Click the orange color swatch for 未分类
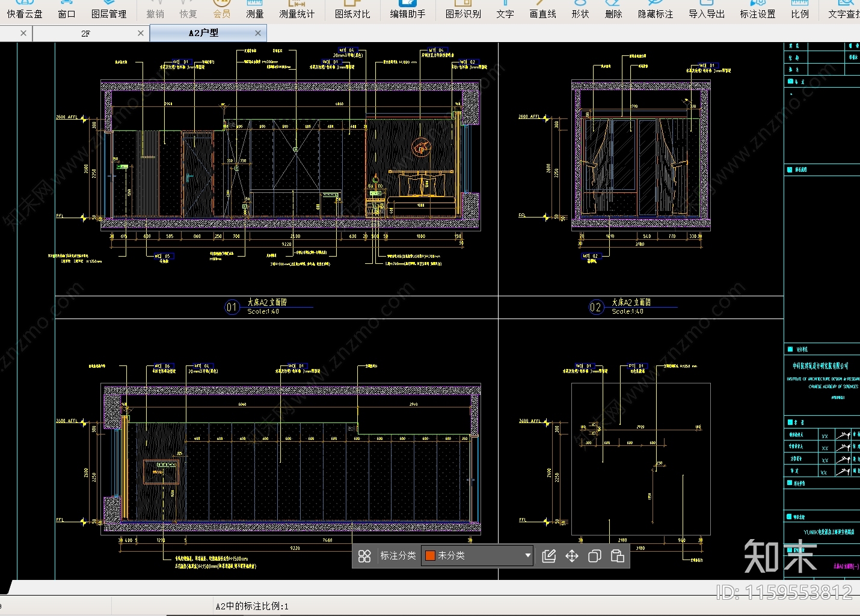860x616 pixels. (x=430, y=556)
